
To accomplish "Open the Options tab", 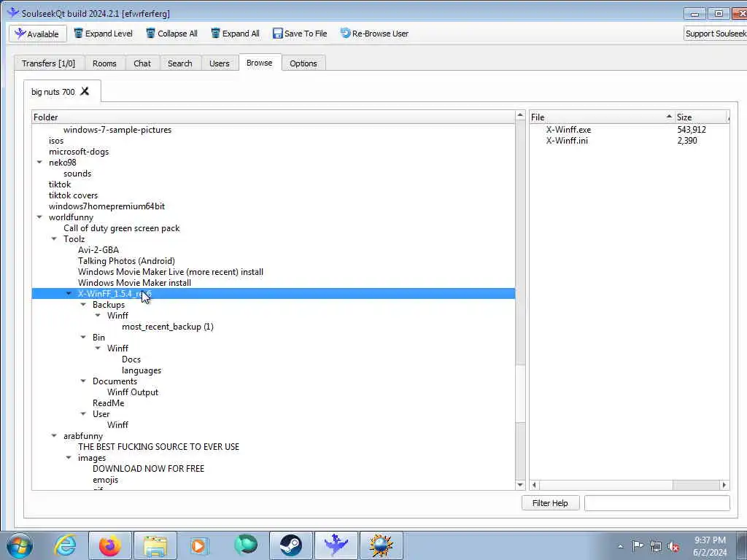I will coord(303,63).
